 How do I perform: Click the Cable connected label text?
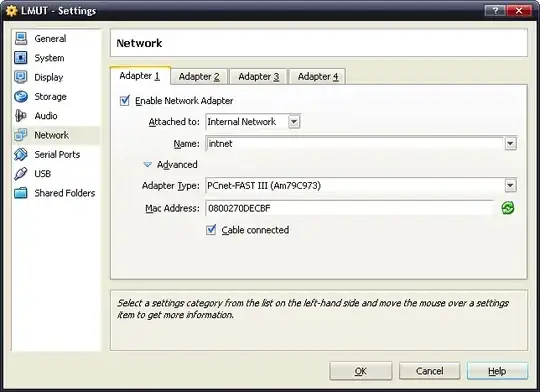point(255,230)
